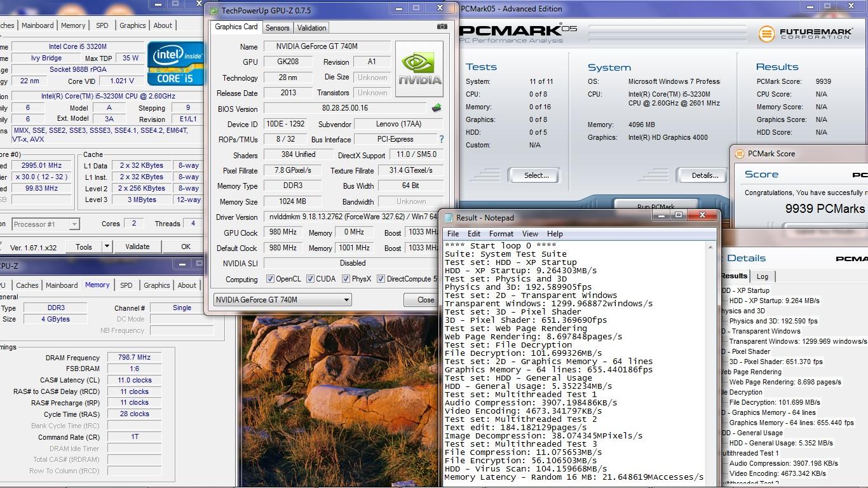This screenshot has height=488, width=868.
Task: Click the BIOS Version field 80.28.25.00.16
Action: pyautogui.click(x=345, y=109)
